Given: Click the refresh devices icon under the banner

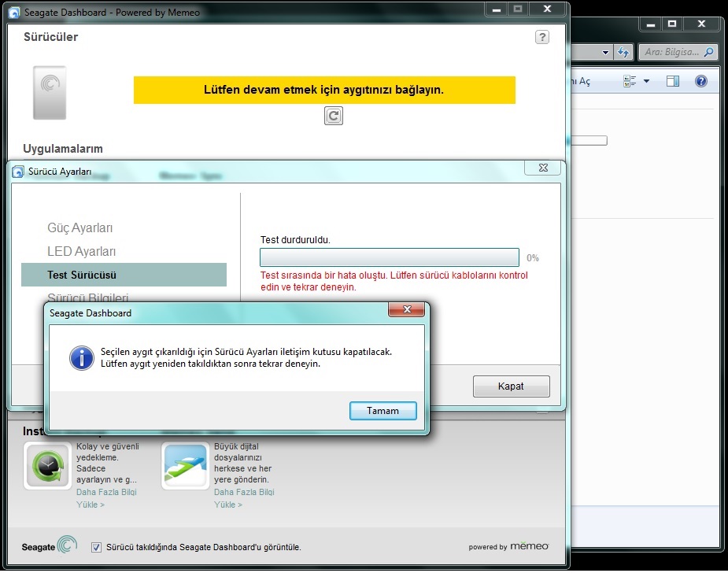Looking at the screenshot, I should coord(334,116).
